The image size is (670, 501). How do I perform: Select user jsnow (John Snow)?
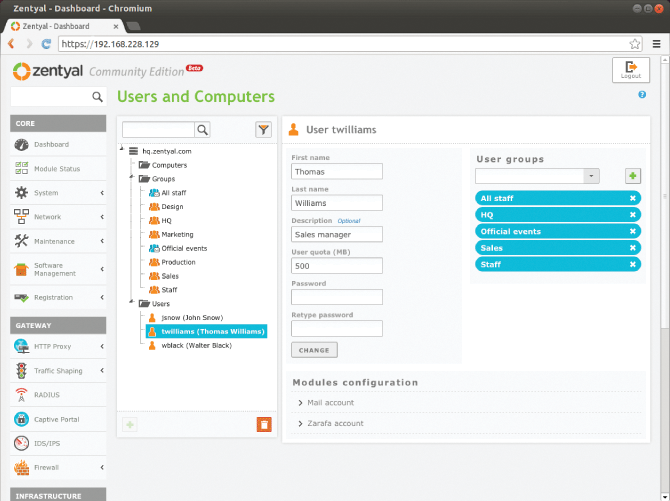tap(196, 317)
